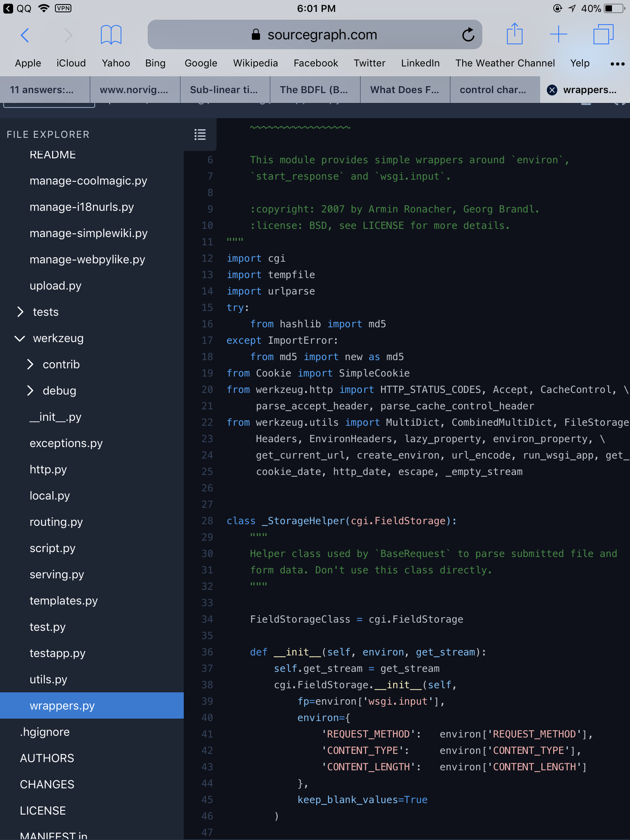The image size is (630, 840).
Task: Open the favorites overflow ellipsis
Action: point(617,64)
